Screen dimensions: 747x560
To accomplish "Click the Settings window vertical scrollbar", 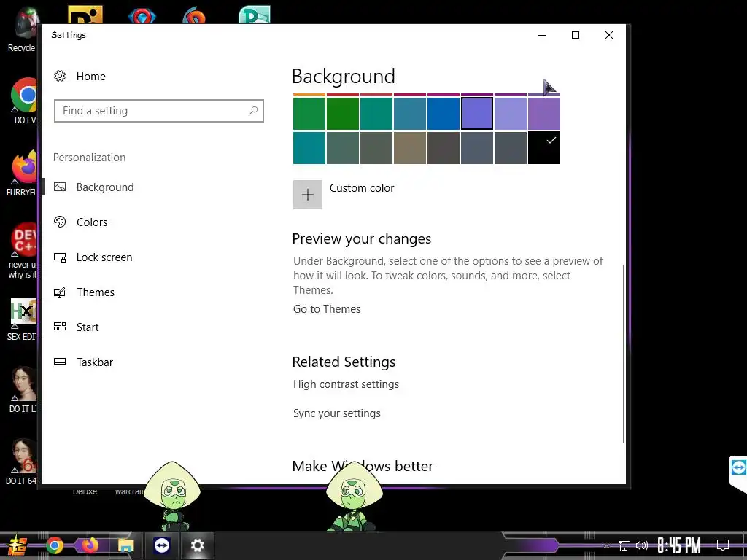I will (x=624, y=354).
